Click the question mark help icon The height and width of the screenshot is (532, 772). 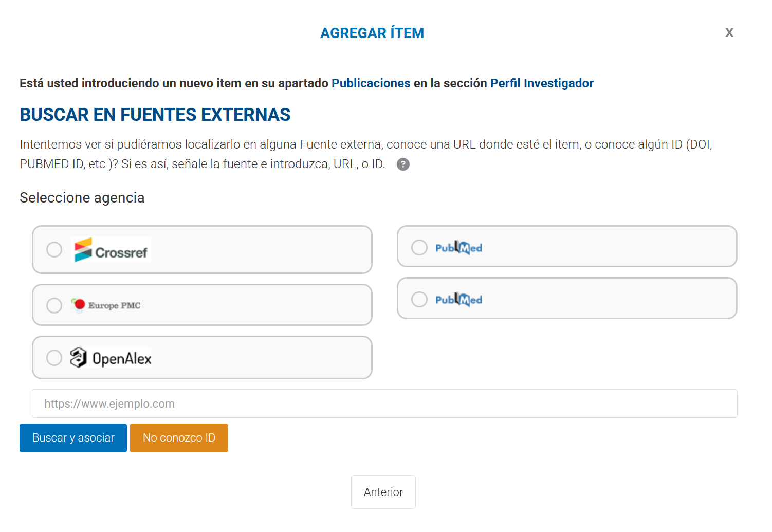(403, 164)
